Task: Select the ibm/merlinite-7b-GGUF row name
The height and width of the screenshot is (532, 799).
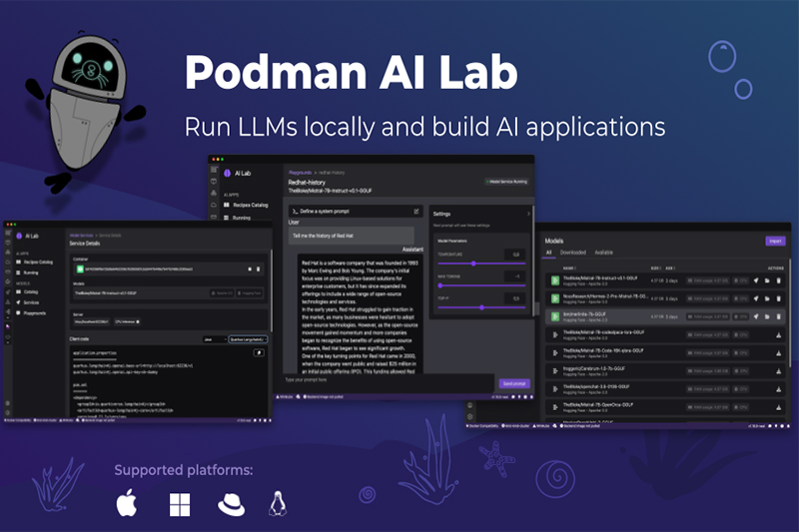Action: pyautogui.click(x=584, y=314)
